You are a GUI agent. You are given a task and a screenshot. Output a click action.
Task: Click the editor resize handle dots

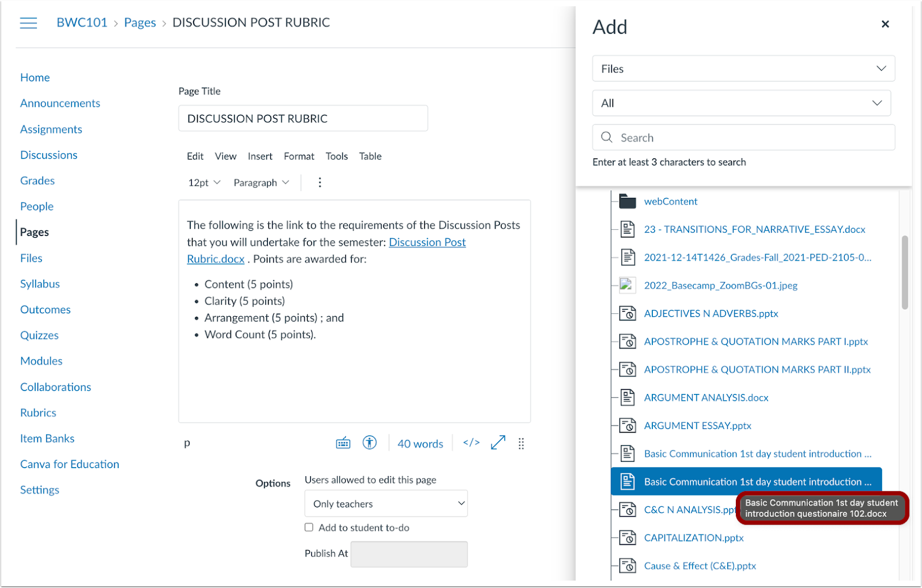coord(521,443)
